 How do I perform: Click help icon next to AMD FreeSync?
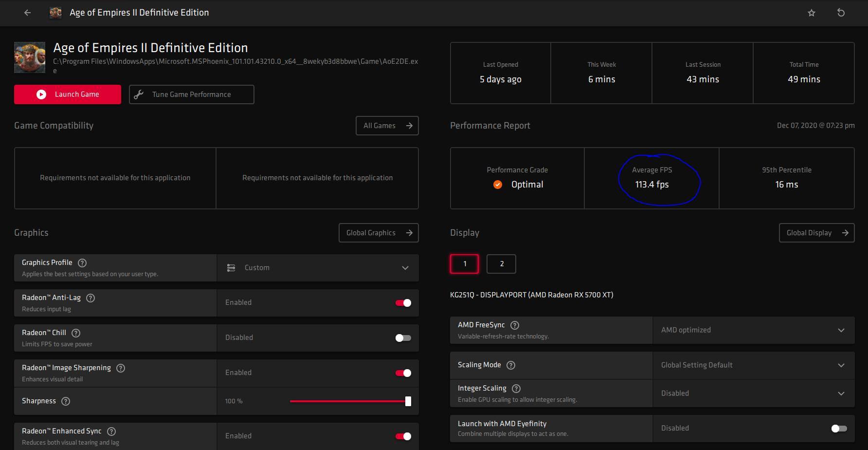coord(515,325)
